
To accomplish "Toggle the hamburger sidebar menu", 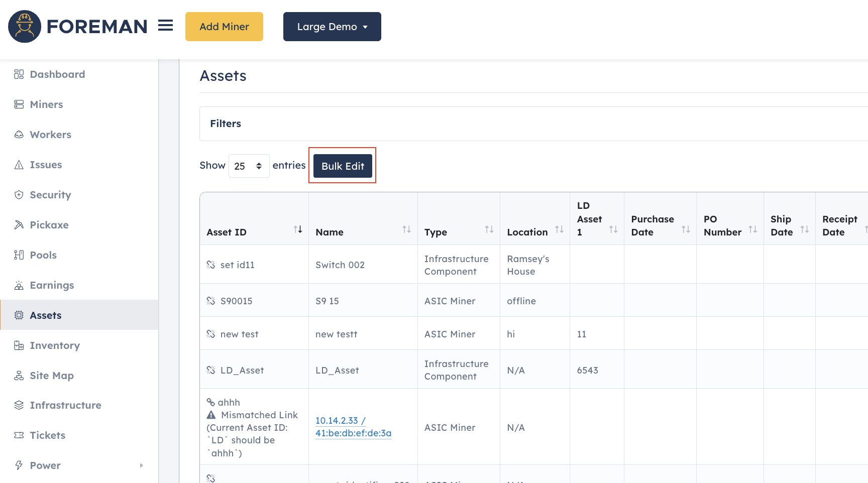I will pos(165,26).
